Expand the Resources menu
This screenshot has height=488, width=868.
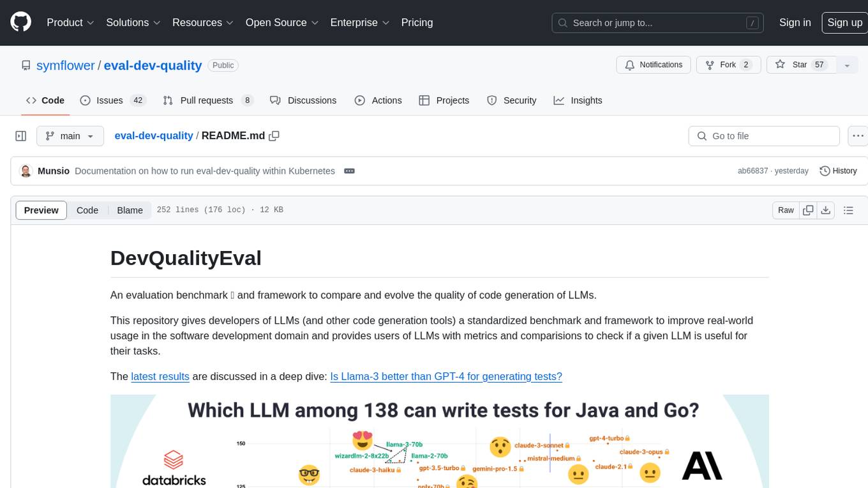[203, 22]
